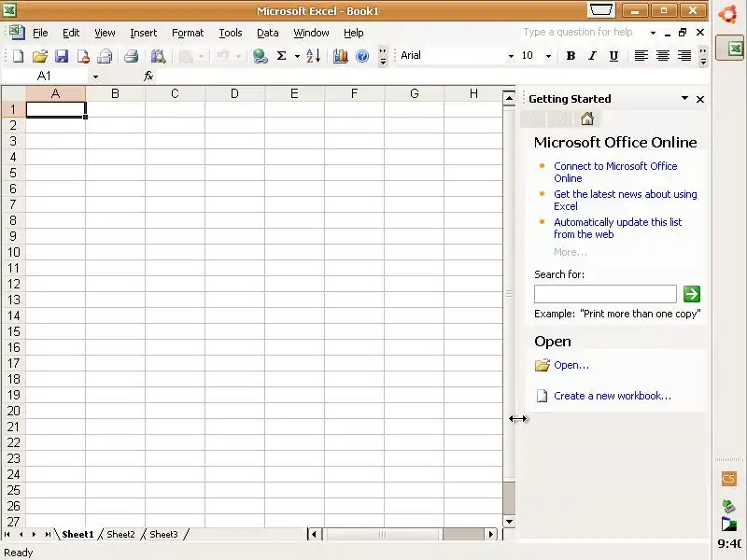Viewport: 747px width, 560px height.
Task: Click the last sheet navigation arrow
Action: (x=48, y=534)
